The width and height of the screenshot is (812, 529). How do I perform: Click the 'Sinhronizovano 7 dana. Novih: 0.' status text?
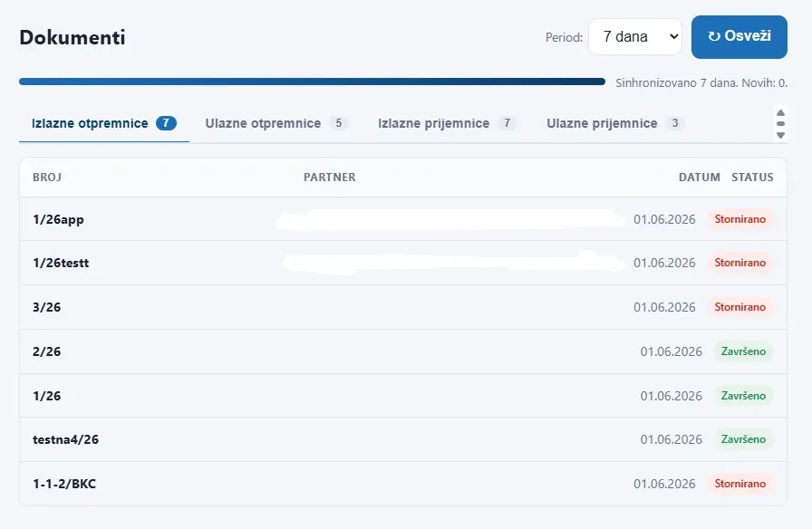coord(701,82)
